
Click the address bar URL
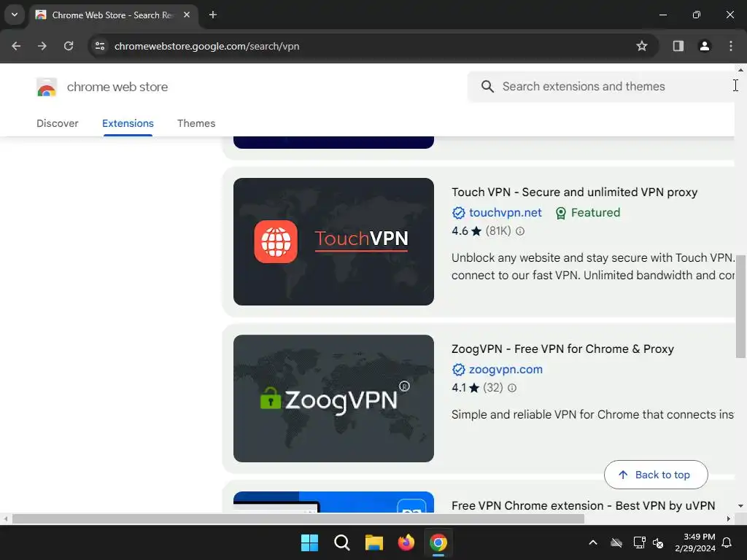pyautogui.click(x=206, y=46)
